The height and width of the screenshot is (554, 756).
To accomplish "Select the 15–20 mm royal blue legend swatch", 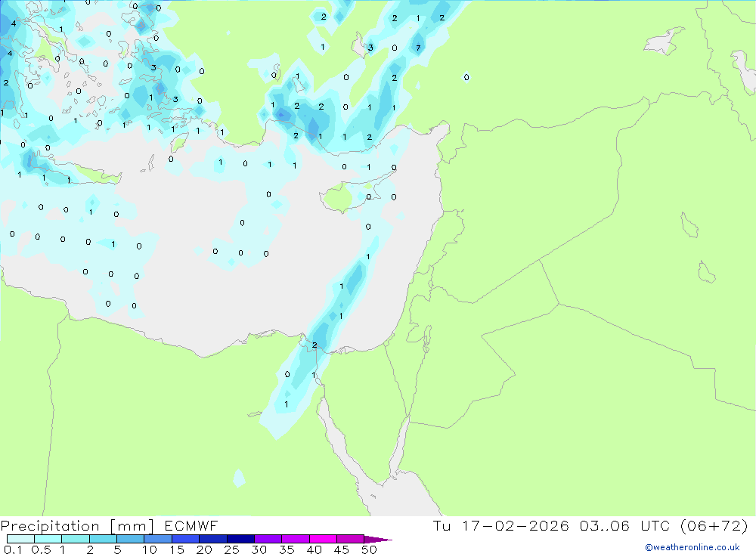I will 185,539.
